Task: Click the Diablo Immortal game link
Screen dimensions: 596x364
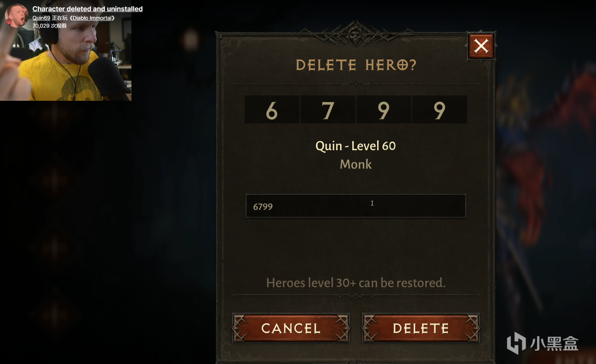Action: (x=92, y=18)
